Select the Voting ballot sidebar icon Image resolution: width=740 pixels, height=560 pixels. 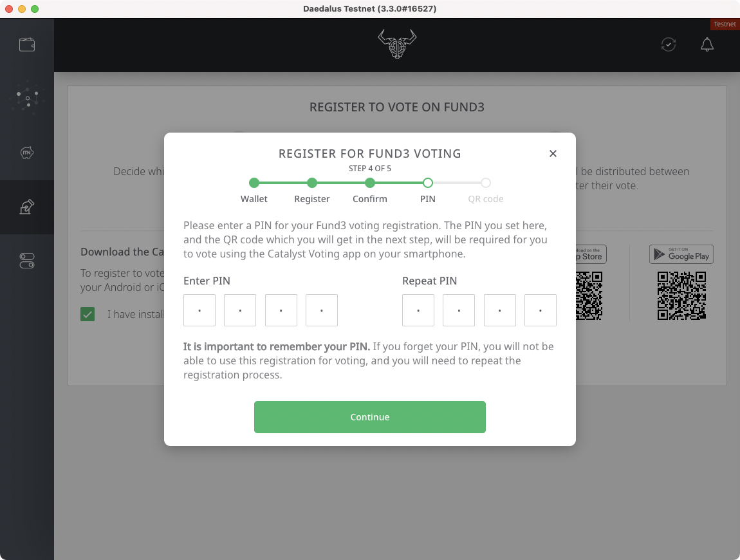coord(27,207)
